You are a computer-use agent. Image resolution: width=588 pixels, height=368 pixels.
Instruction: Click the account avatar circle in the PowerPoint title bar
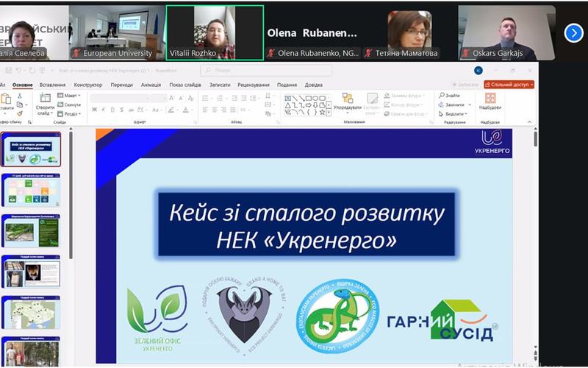(478, 70)
